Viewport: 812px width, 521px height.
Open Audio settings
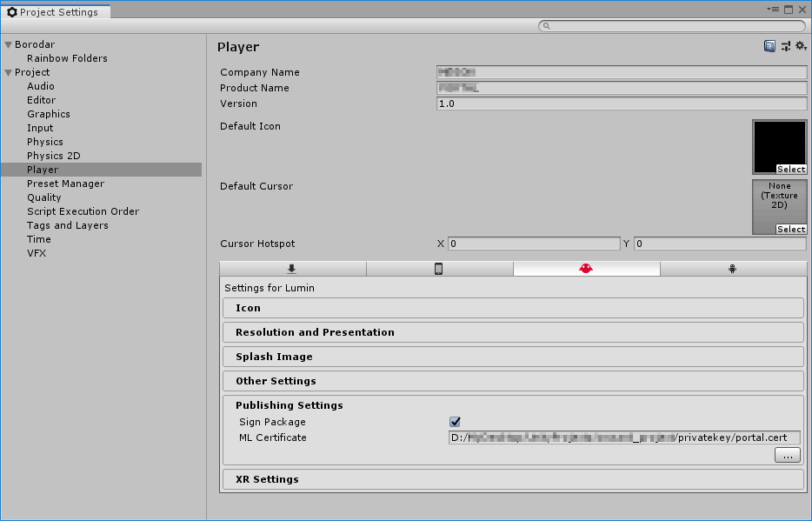pyautogui.click(x=40, y=86)
